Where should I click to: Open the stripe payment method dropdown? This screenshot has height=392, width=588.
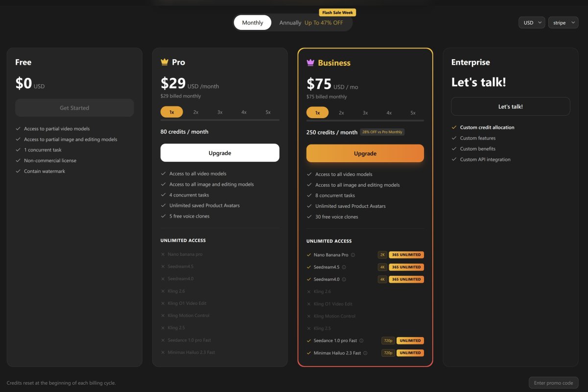(563, 23)
